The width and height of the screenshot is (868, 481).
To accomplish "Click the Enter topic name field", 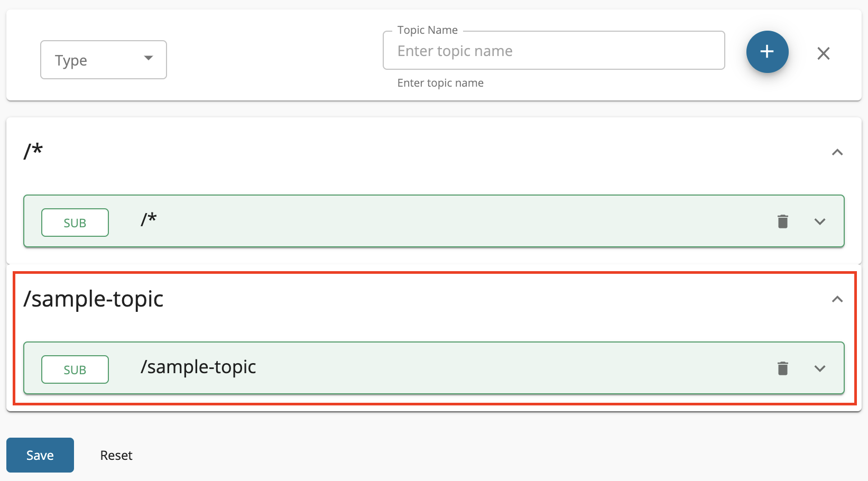I will pyautogui.click(x=553, y=51).
